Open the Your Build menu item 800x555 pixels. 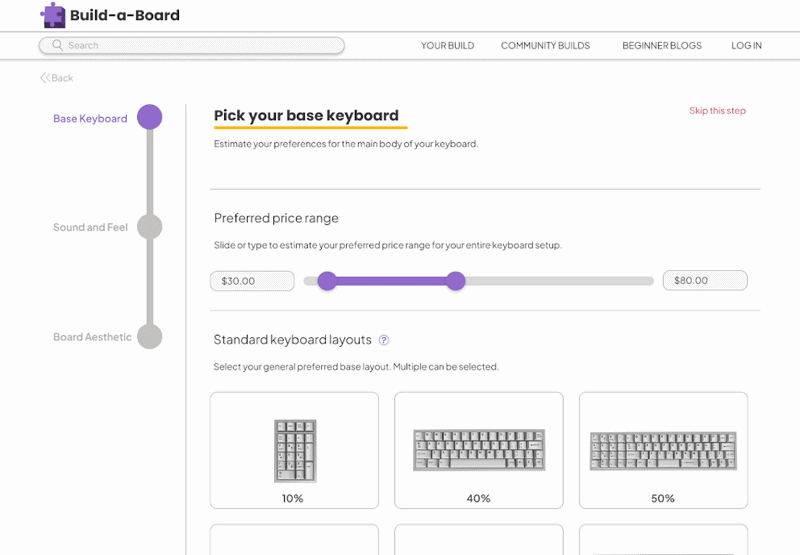[x=447, y=46]
